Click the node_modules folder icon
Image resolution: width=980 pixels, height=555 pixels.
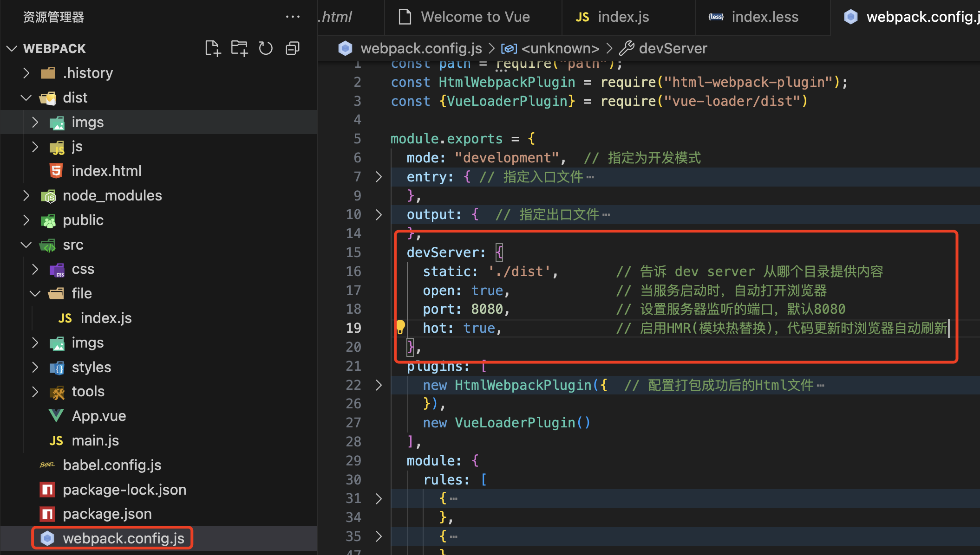48,196
